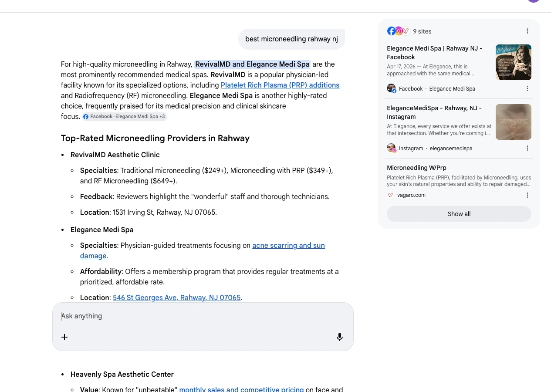
Task: Click the Instagram result thumbnail image
Action: [514, 122]
